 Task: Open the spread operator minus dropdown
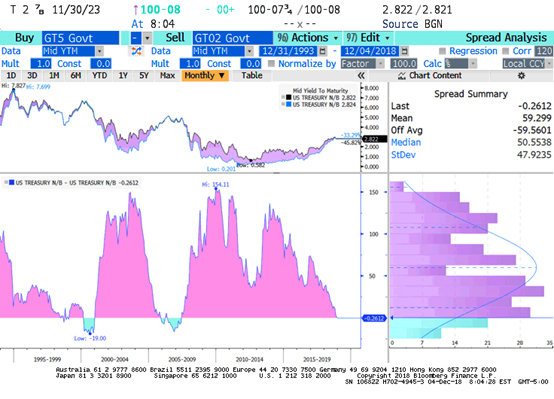click(147, 38)
